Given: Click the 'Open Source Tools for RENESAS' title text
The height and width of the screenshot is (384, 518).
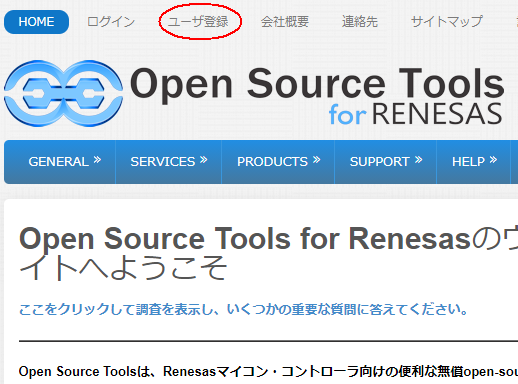Looking at the screenshot, I should [317, 96].
